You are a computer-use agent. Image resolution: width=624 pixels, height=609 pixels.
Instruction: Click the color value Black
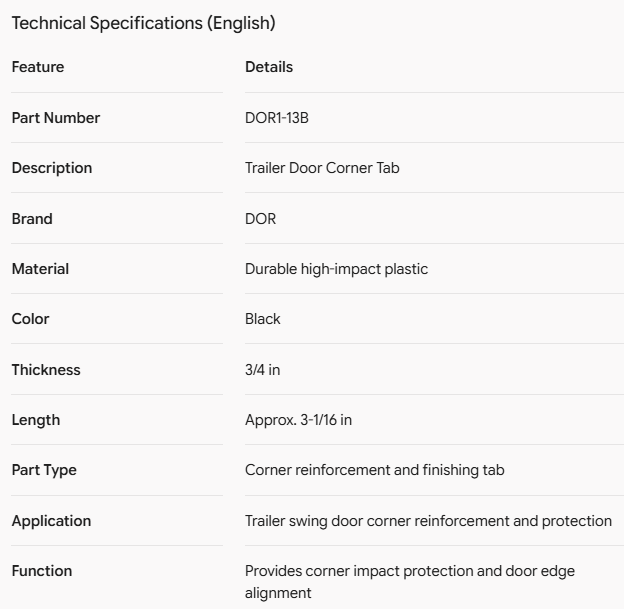[x=263, y=319]
